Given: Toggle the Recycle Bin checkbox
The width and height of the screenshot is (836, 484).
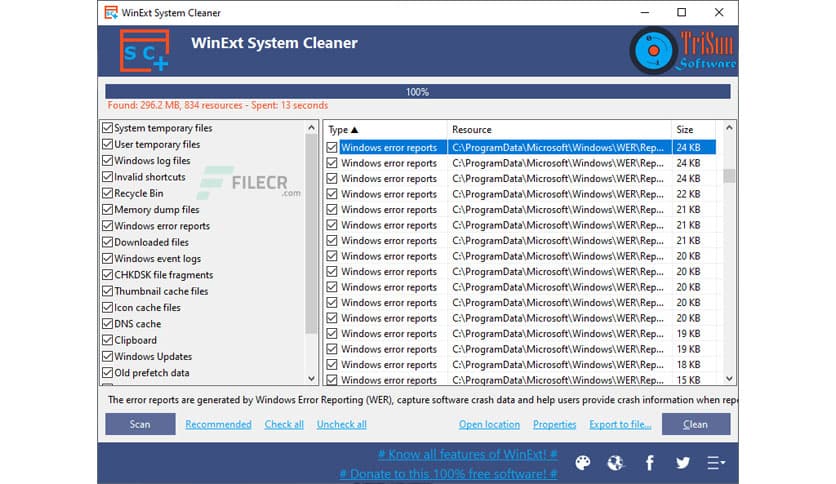Looking at the screenshot, I should tap(108, 193).
